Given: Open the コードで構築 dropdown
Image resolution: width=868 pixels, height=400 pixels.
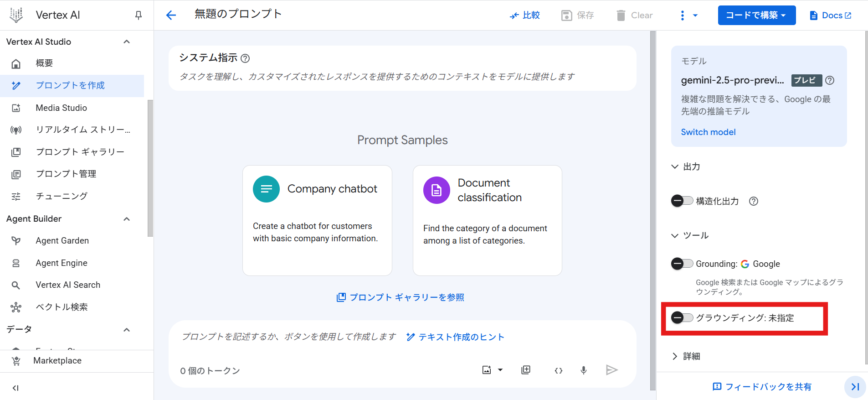Looking at the screenshot, I should [757, 16].
